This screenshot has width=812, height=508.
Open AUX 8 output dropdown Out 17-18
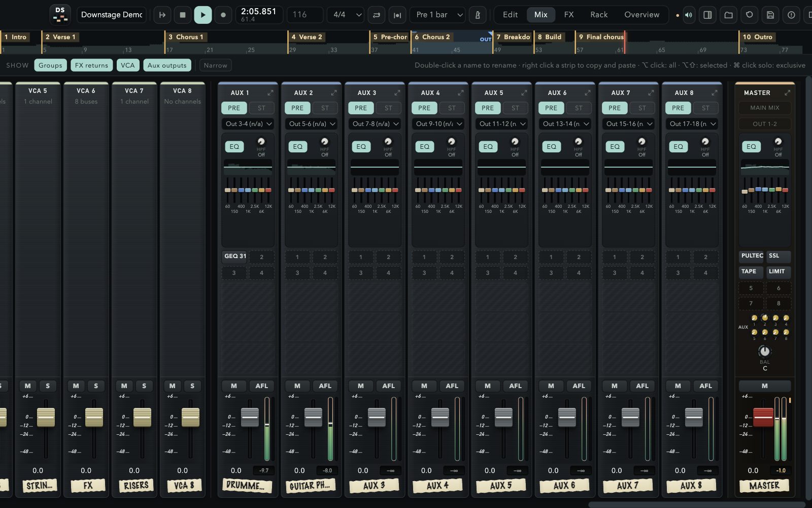tap(692, 123)
